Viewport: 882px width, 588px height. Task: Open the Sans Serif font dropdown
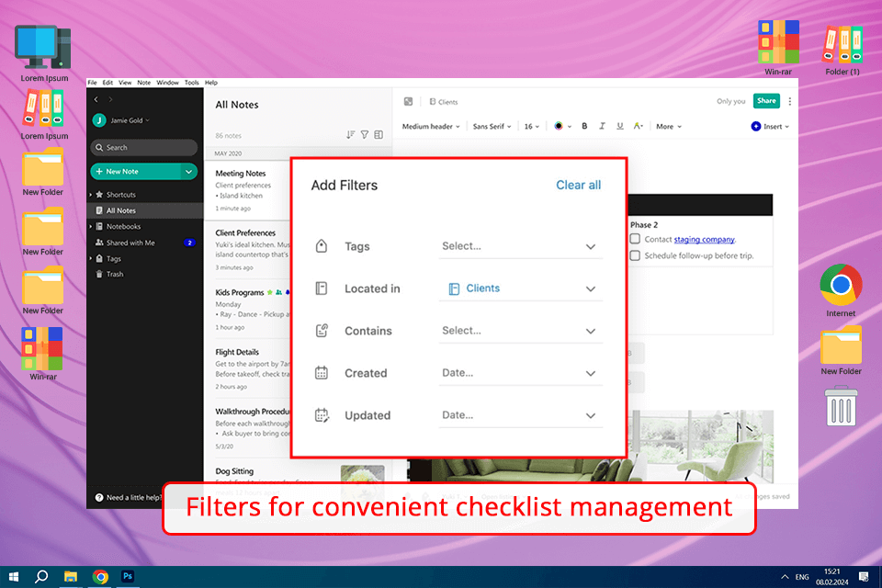tap(492, 126)
